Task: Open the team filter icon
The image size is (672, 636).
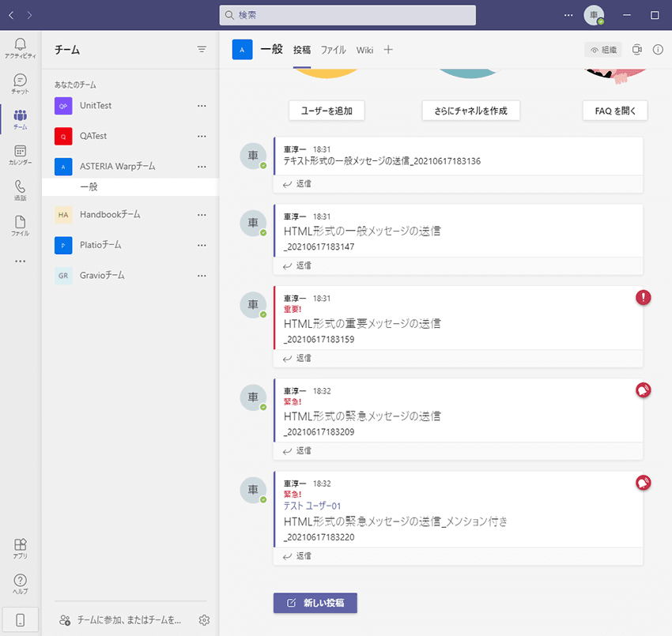Action: pyautogui.click(x=202, y=49)
